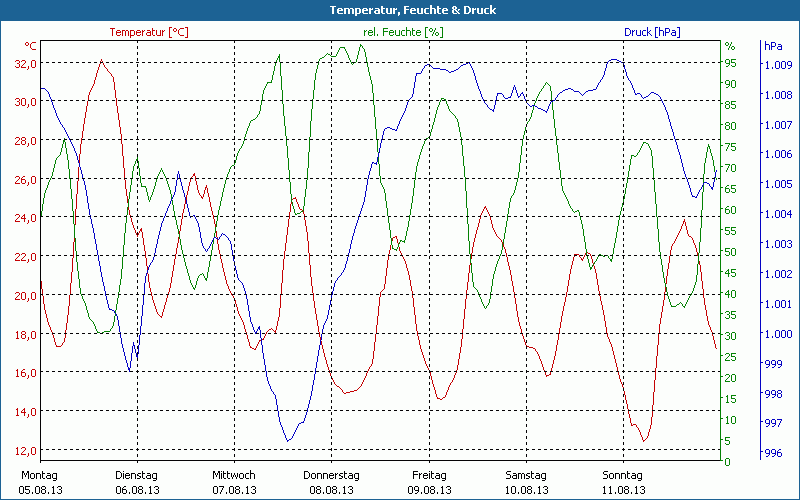Click the 32,0 value on the temperature axis

pyautogui.click(x=24, y=63)
